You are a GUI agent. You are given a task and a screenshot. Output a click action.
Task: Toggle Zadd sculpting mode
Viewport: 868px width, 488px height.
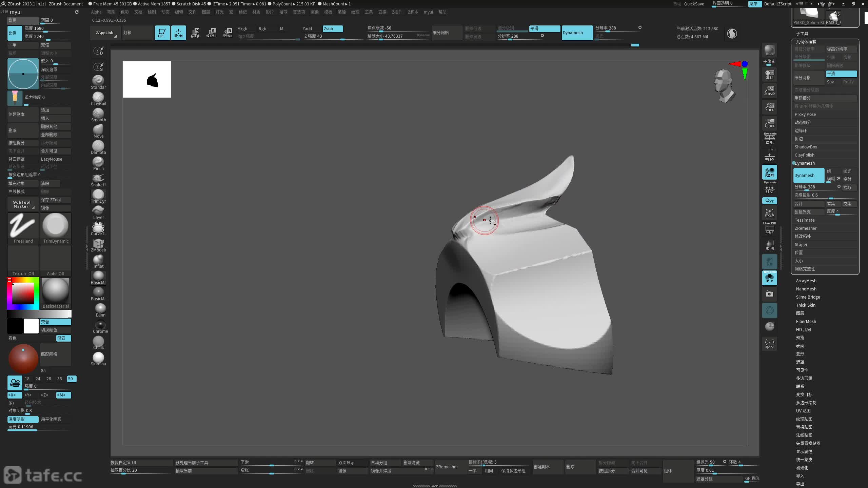307,28
